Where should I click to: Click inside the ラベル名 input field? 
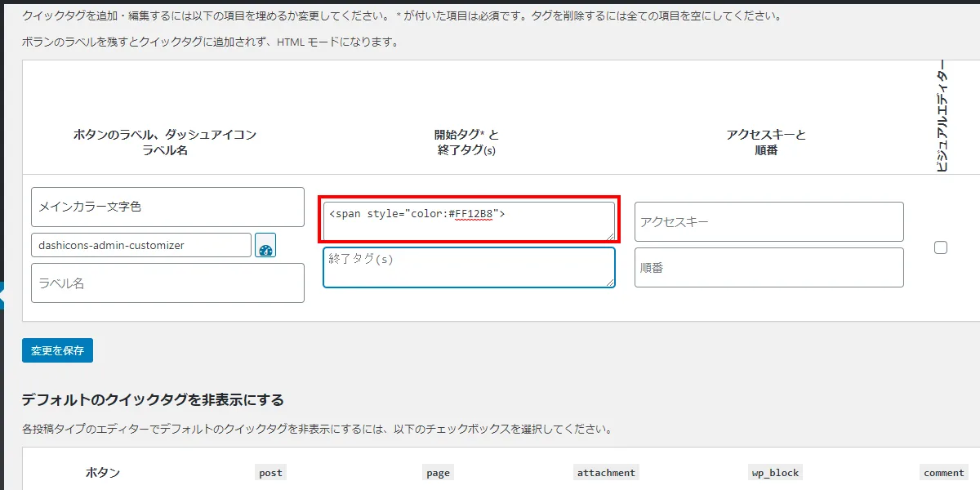[167, 283]
